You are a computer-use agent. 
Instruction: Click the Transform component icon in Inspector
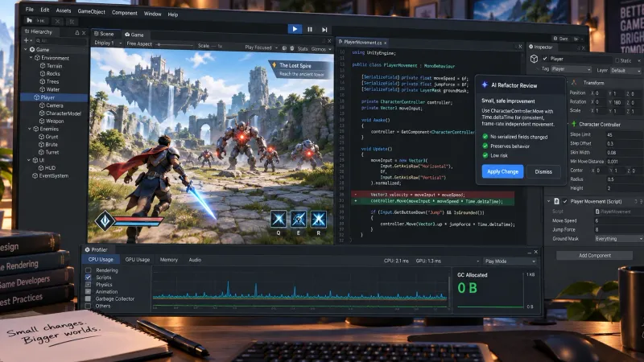(574, 83)
